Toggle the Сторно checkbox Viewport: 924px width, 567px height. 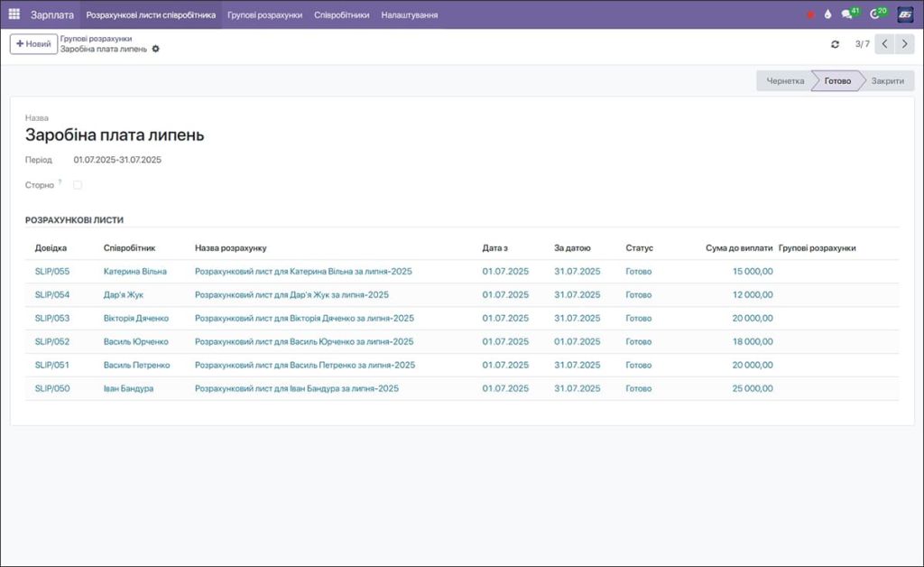click(x=77, y=184)
